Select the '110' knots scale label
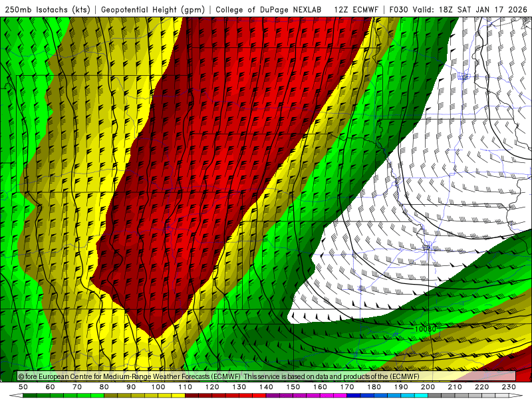The width and height of the screenshot is (532, 399). [186, 387]
